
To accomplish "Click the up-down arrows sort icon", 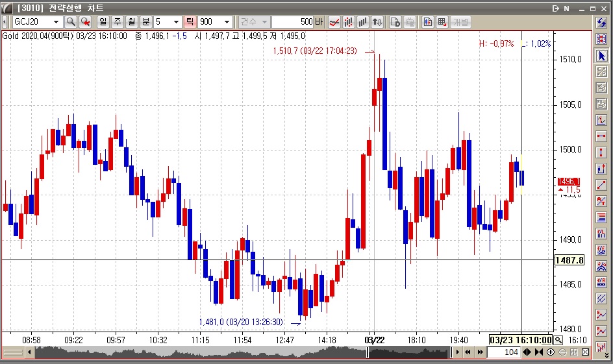I will pos(377,22).
